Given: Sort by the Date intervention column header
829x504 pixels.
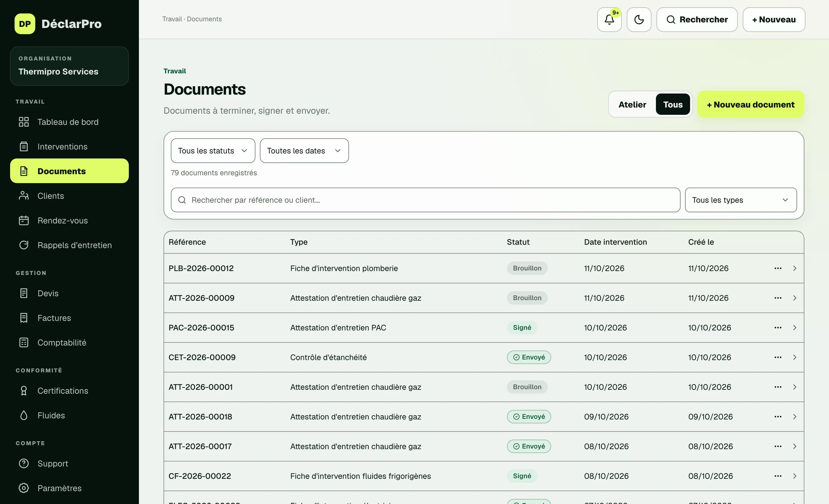Looking at the screenshot, I should click(x=615, y=242).
